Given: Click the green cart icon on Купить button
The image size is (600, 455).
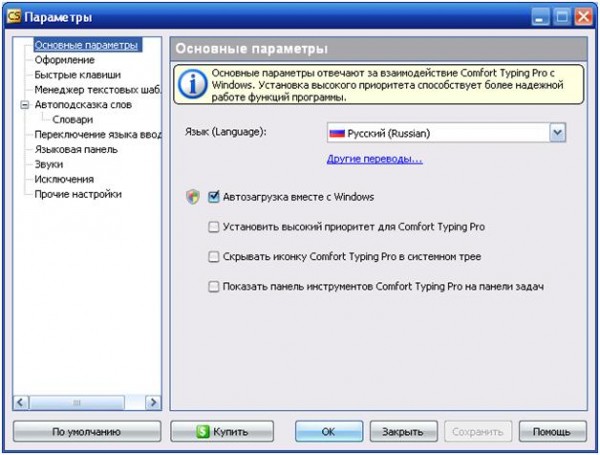Looking at the screenshot, I should pos(203,432).
